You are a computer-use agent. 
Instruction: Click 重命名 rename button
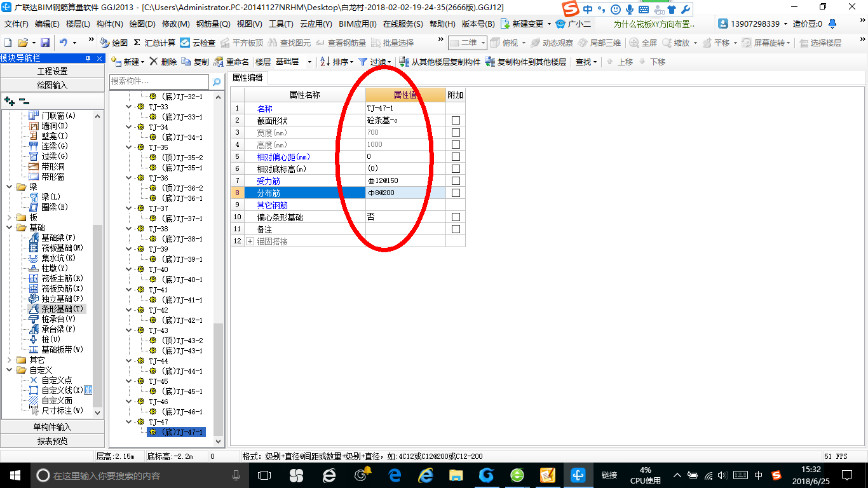(231, 62)
